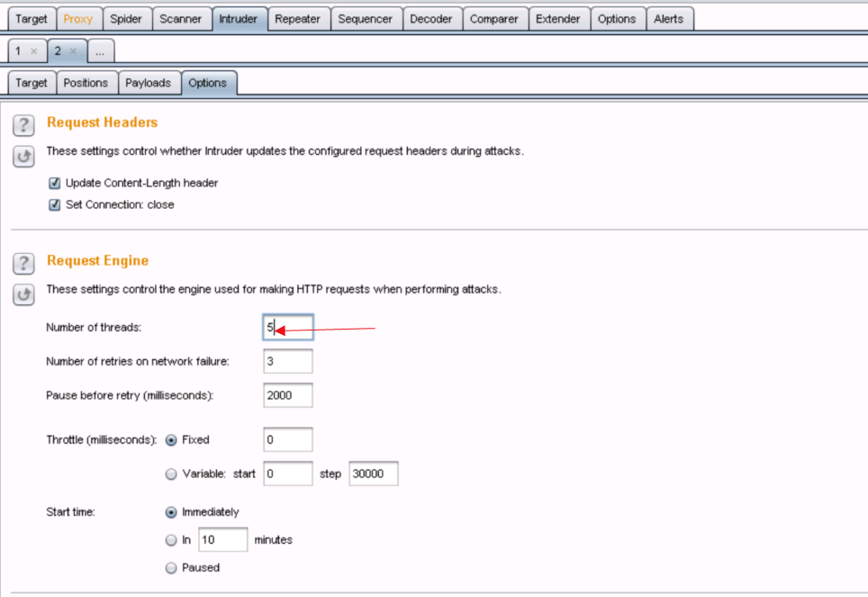Click the 'Start time:' label
The image size is (868, 597).
[71, 512]
